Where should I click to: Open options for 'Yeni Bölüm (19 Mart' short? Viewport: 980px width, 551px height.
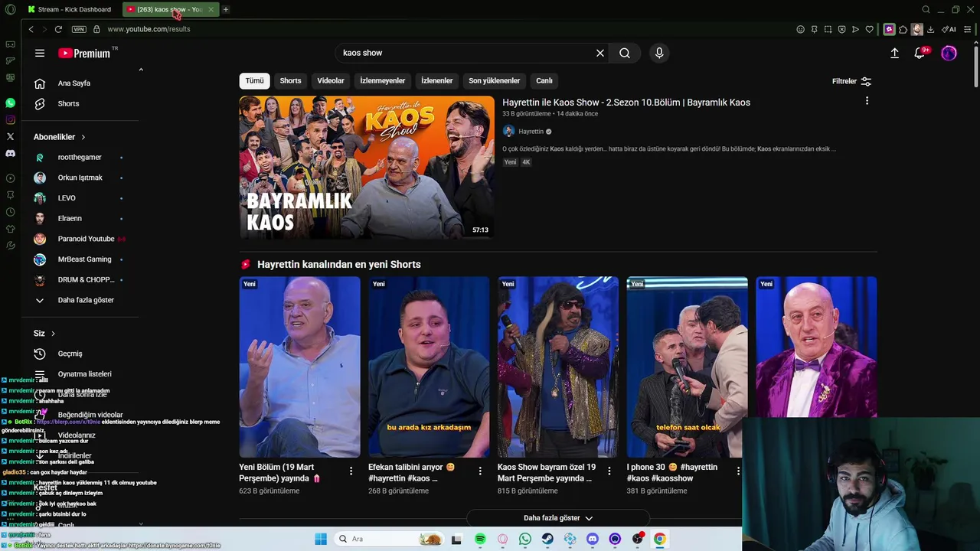click(x=351, y=471)
